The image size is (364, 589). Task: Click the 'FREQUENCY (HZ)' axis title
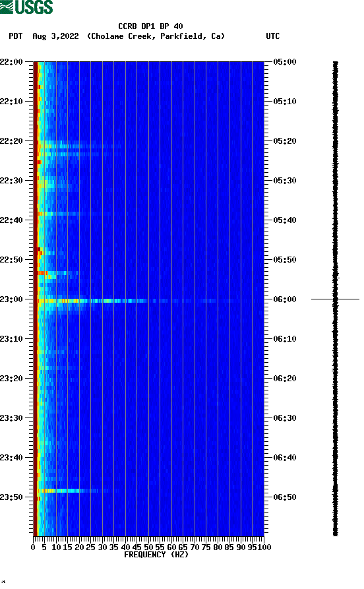156,555
